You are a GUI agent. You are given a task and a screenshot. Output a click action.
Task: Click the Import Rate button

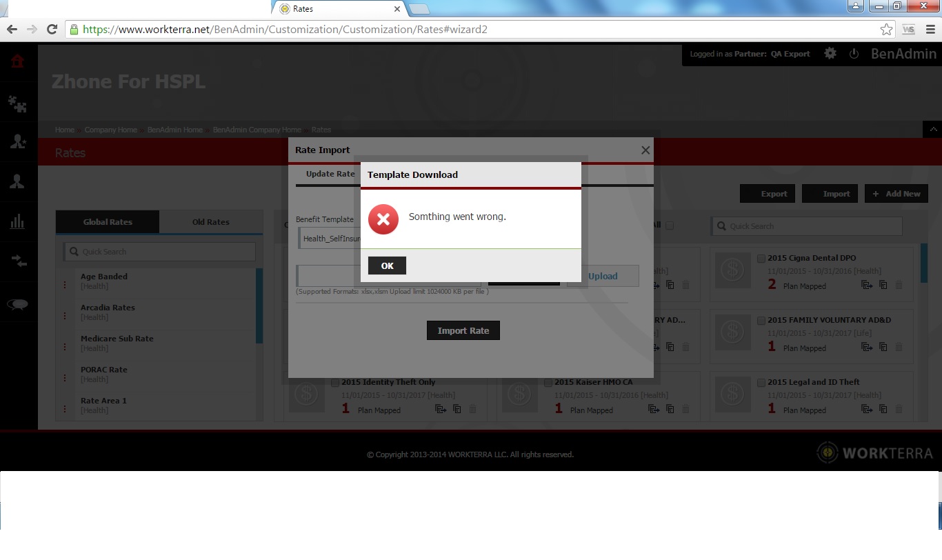[463, 330]
